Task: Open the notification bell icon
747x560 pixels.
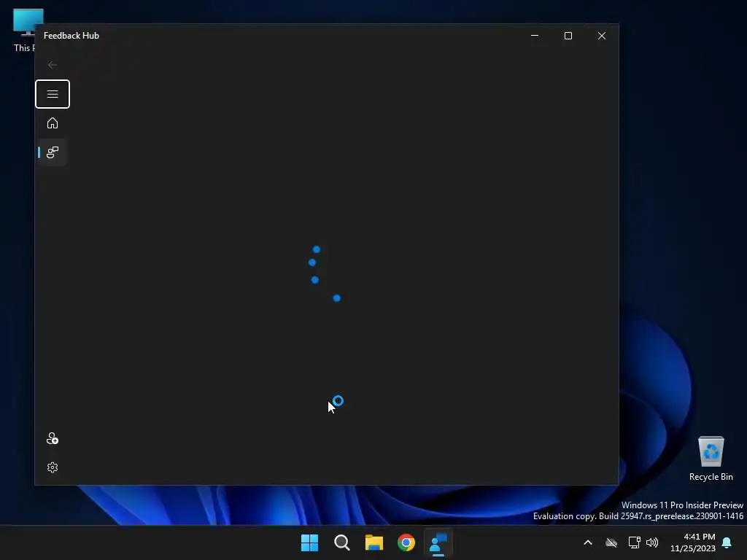Action: (727, 542)
